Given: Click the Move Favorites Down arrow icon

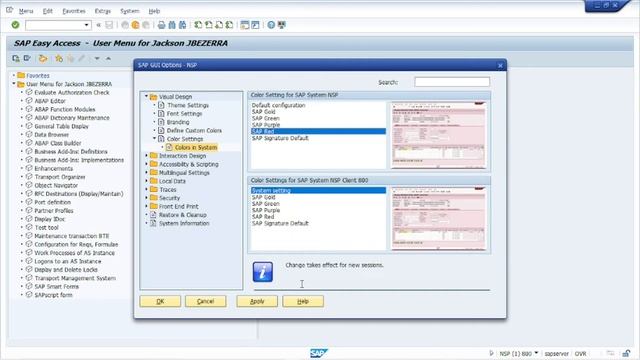Looking at the screenshot, I should pos(97,58).
